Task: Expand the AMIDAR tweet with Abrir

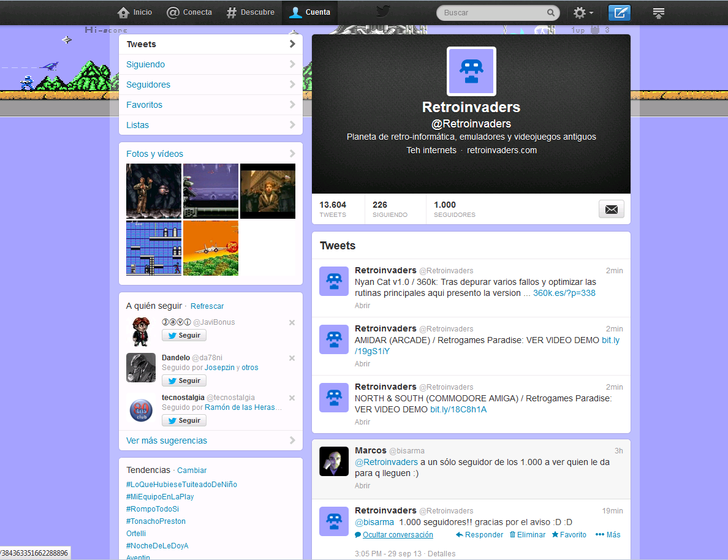Action: click(x=363, y=363)
